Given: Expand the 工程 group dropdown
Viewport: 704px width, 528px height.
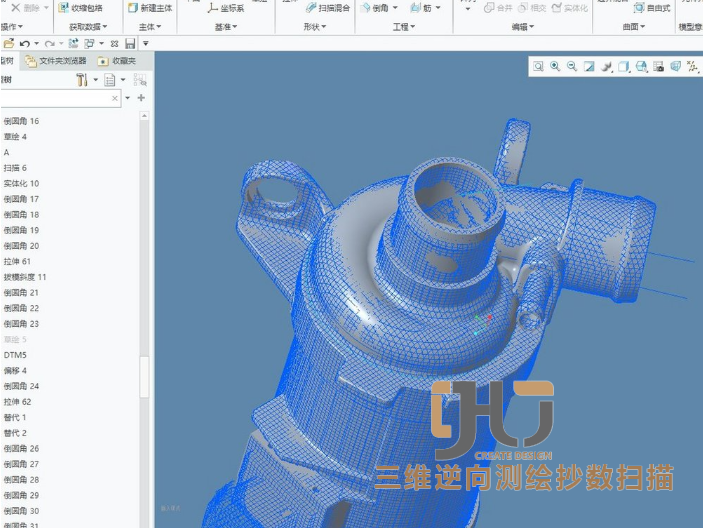Looking at the screenshot, I should tap(404, 27).
